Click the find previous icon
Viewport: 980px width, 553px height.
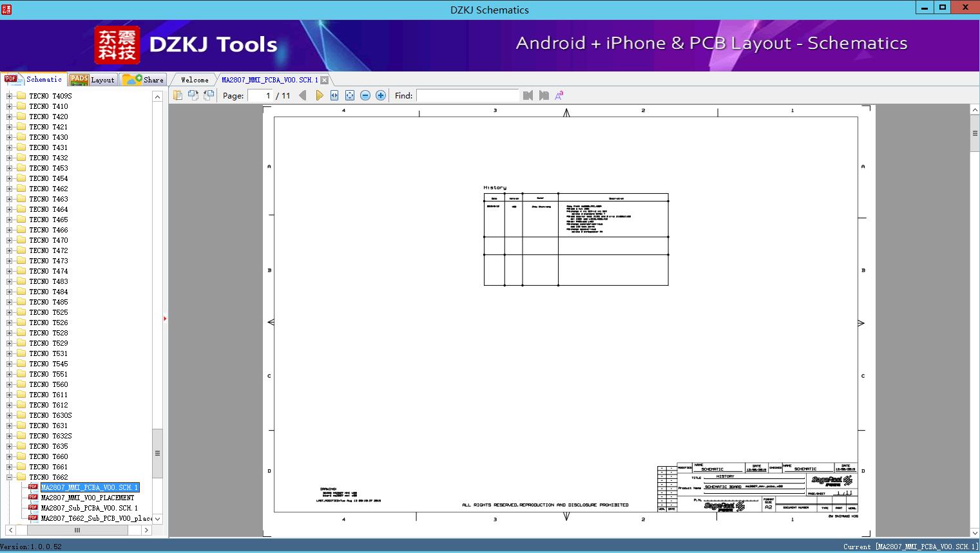(528, 95)
